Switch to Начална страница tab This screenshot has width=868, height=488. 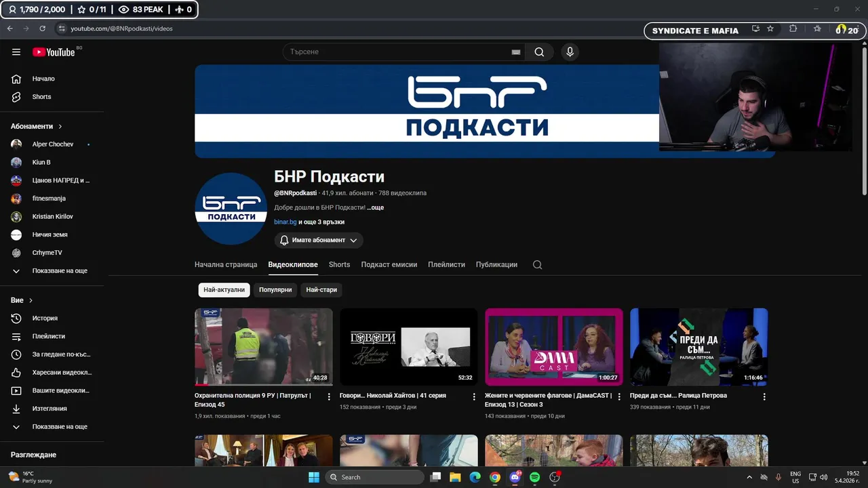[226, 264]
